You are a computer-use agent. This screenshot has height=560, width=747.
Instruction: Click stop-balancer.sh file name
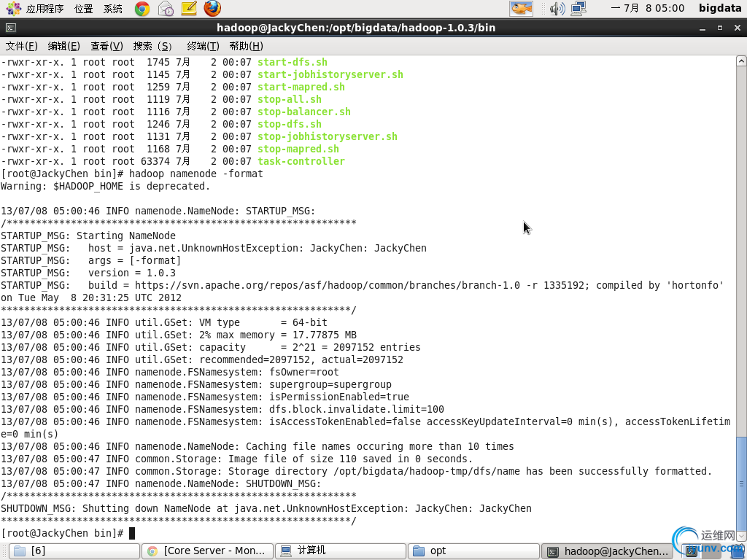[304, 112]
